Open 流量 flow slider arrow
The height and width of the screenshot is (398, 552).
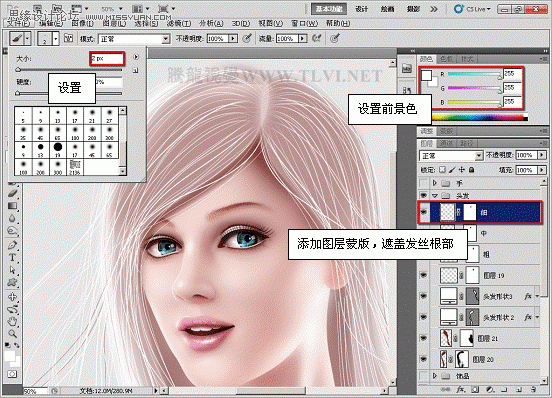tap(302, 38)
